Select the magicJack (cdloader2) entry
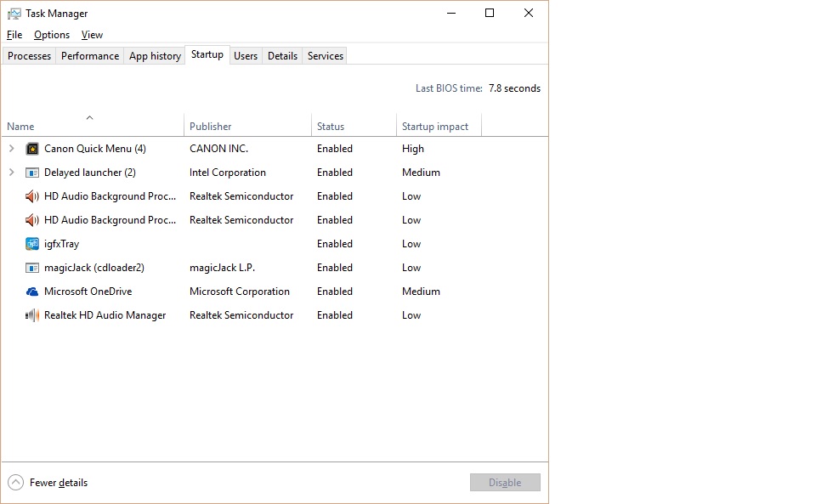 (x=275, y=268)
